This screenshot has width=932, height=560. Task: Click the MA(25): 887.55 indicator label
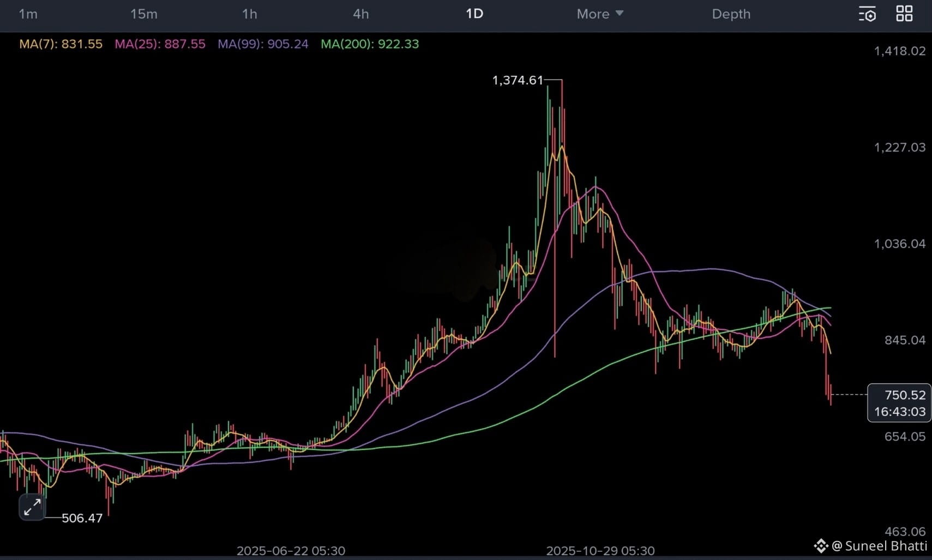pyautogui.click(x=160, y=44)
